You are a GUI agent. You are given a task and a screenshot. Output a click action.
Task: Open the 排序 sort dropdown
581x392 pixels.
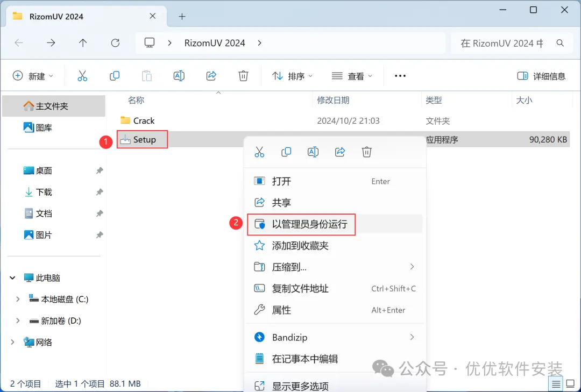tap(292, 76)
